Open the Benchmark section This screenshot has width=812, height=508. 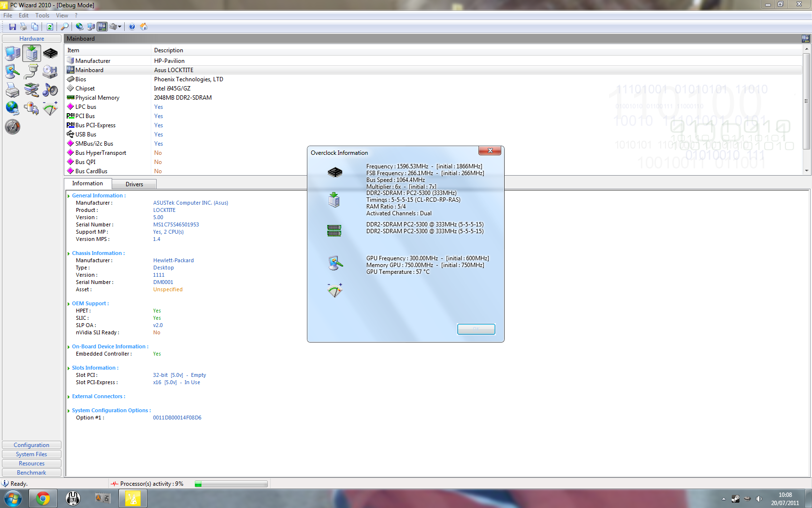tap(31, 473)
